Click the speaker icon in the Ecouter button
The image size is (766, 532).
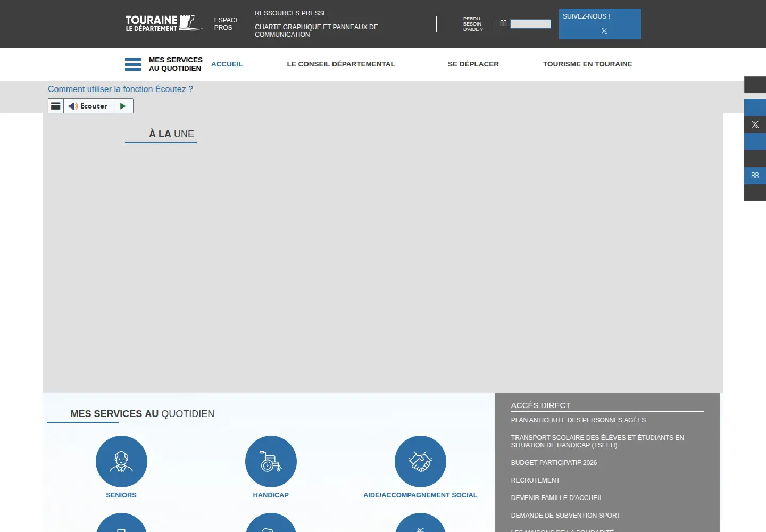tap(73, 106)
